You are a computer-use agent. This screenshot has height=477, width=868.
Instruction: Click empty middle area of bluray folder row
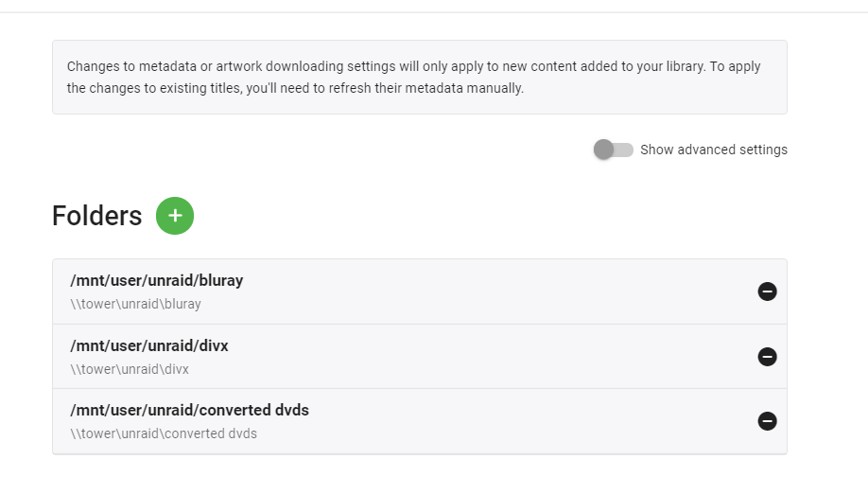click(473, 291)
